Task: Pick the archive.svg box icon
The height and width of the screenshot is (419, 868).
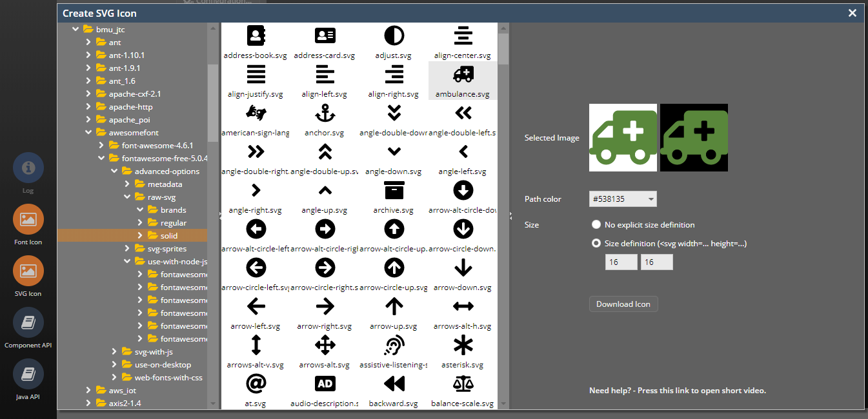Action: [394, 191]
